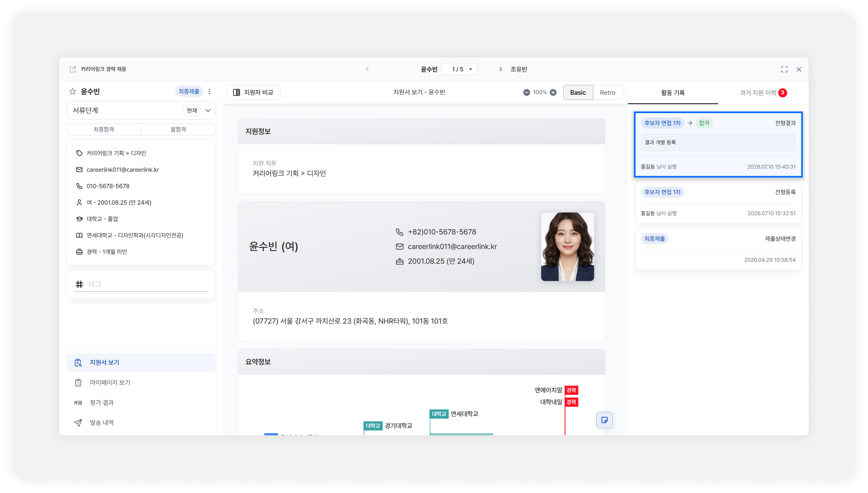Click the applicant profile photo
Image resolution: width=868 pixels, height=493 pixels.
tap(567, 246)
